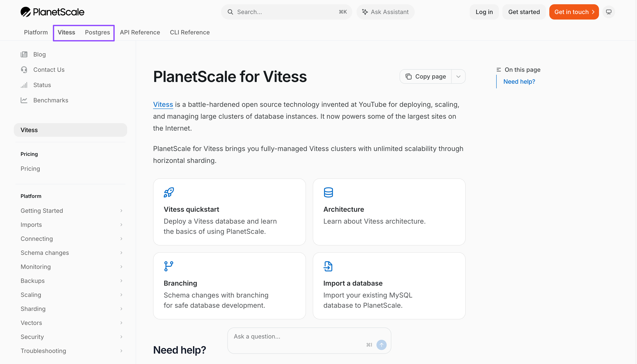Click the On this page list icon
This screenshot has height=364, width=637.
click(x=499, y=70)
